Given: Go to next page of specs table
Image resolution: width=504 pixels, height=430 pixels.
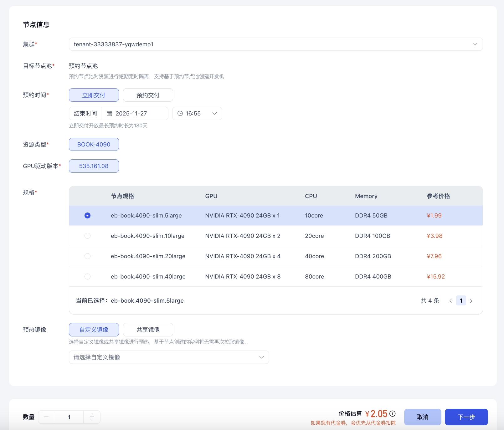Looking at the screenshot, I should click(471, 301).
